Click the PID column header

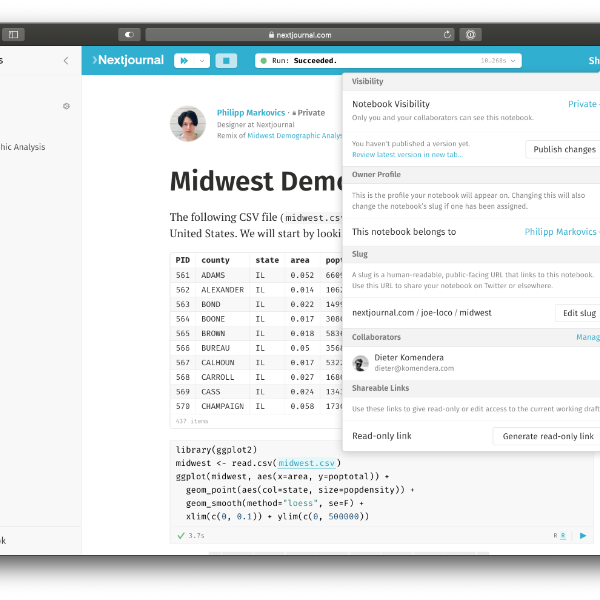click(183, 260)
